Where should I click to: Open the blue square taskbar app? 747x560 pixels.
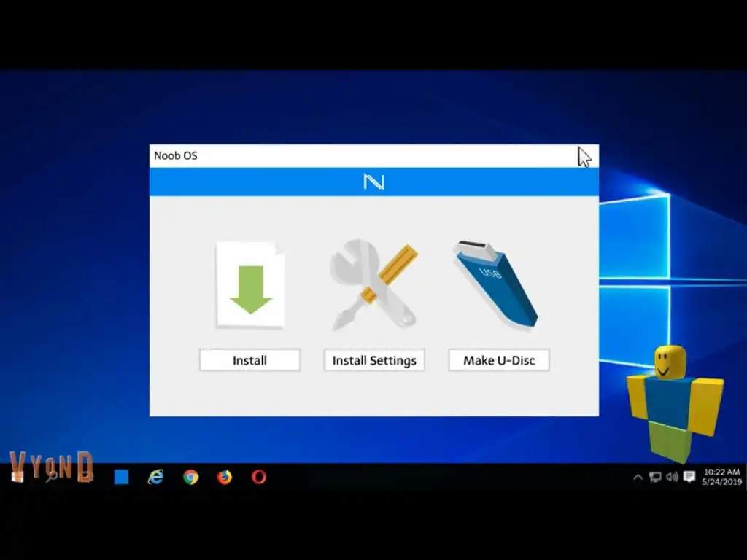point(122,477)
